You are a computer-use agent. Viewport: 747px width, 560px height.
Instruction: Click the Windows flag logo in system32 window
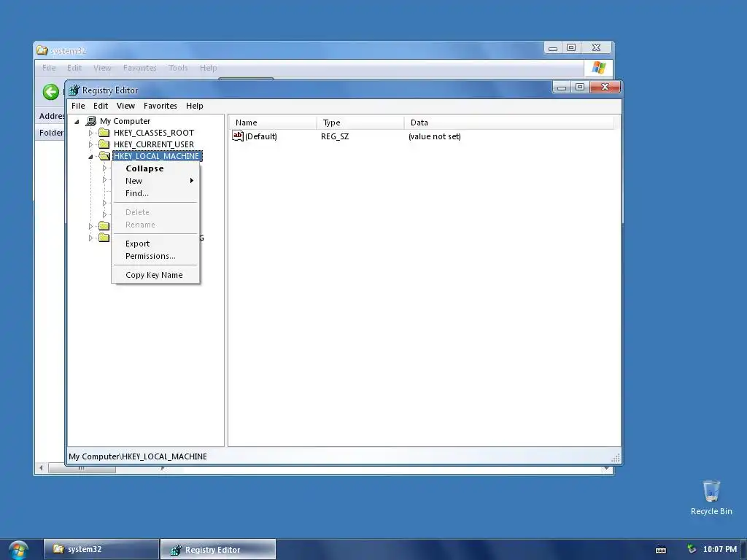click(598, 68)
